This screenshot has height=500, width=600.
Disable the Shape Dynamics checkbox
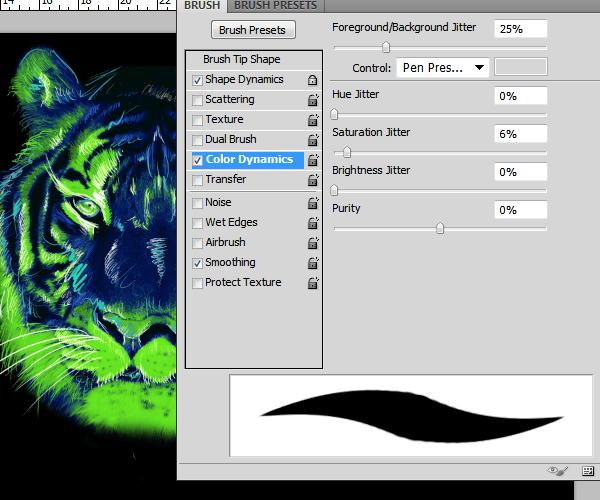pyautogui.click(x=197, y=80)
